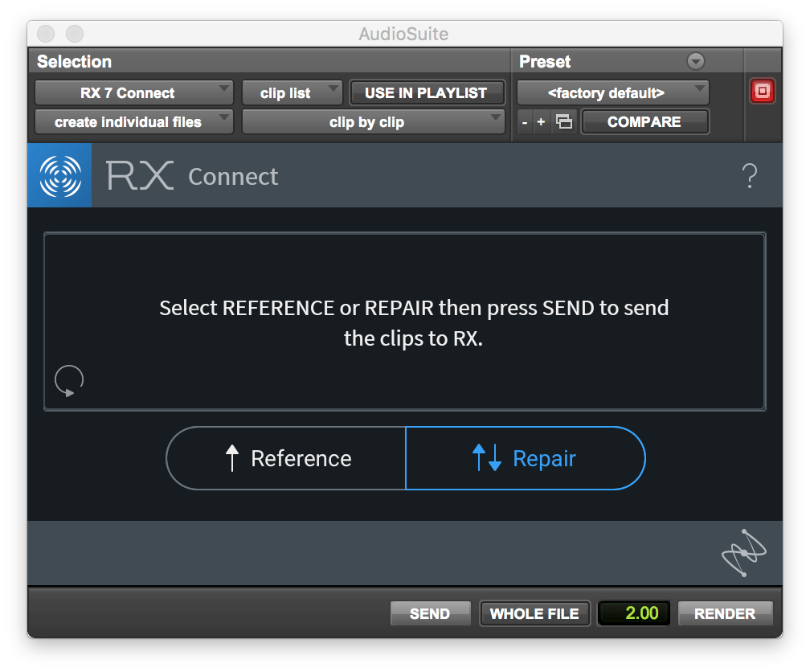
Task: Toggle the COMPARE button
Action: (x=644, y=122)
